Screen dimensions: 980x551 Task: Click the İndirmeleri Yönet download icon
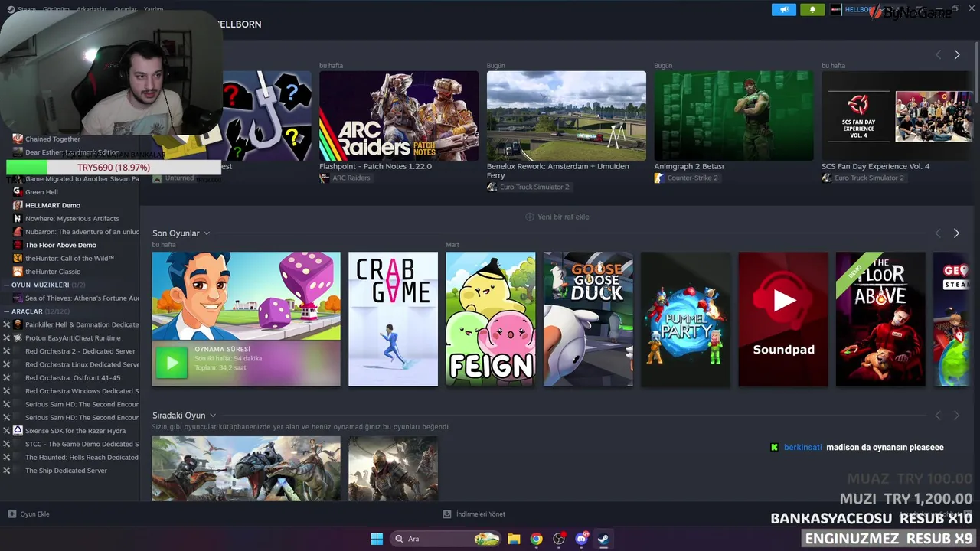[x=447, y=514]
